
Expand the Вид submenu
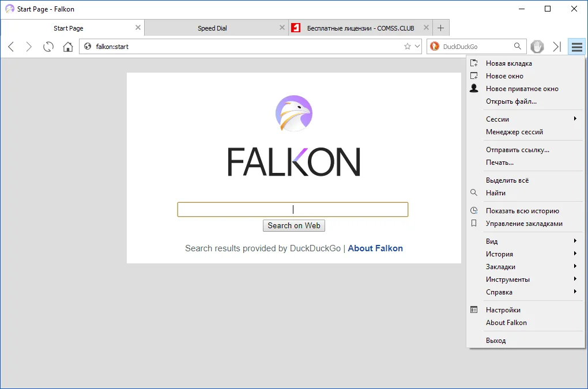click(x=526, y=241)
